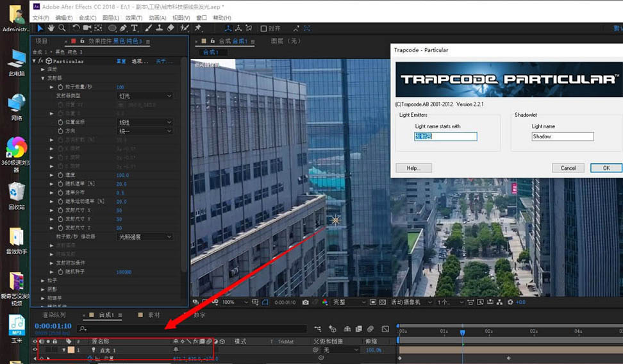Toggle the region of interest button
This screenshot has width=623, height=364.
(x=372, y=302)
